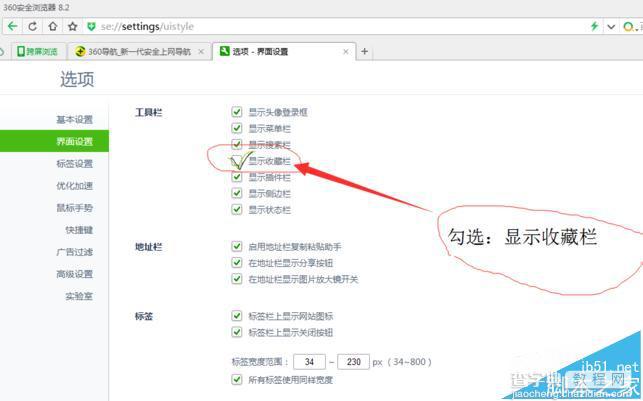Toggle 在地址栏显示分享按钮 checkbox

click(x=237, y=262)
